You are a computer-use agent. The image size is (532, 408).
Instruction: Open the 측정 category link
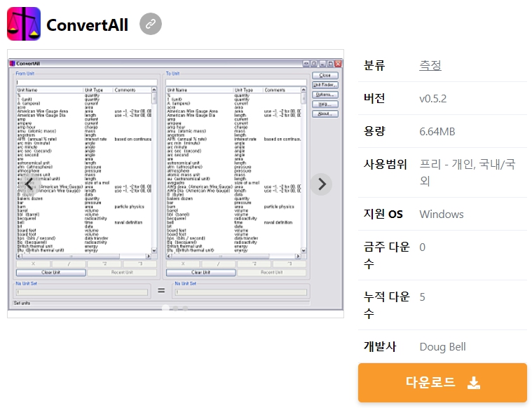point(430,65)
